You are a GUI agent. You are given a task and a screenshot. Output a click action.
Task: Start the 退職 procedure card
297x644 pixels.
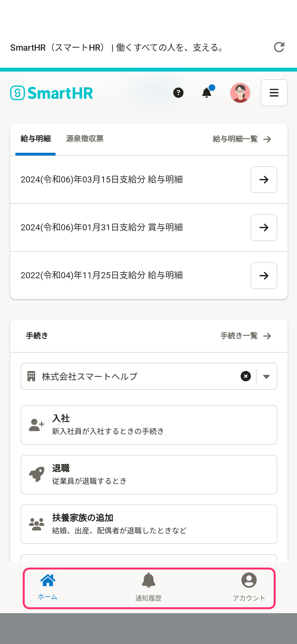pyautogui.click(x=149, y=474)
